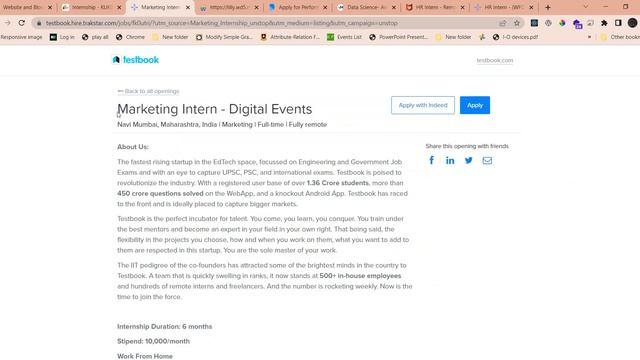Open Events List bookmark
This screenshot has width=640, height=360.
click(x=344, y=37)
